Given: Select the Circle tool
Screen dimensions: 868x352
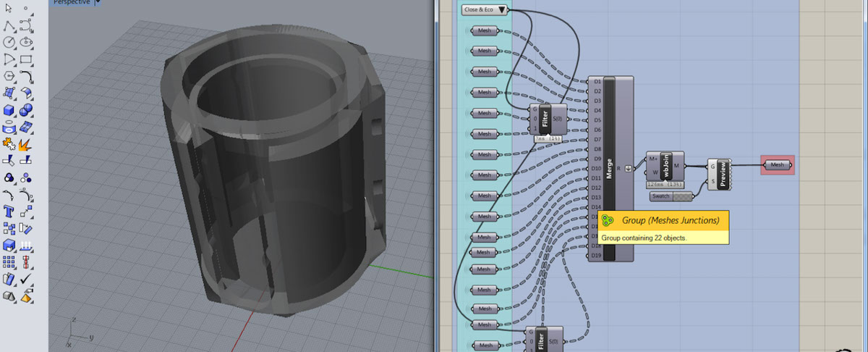Looking at the screenshot, I should click(9, 43).
